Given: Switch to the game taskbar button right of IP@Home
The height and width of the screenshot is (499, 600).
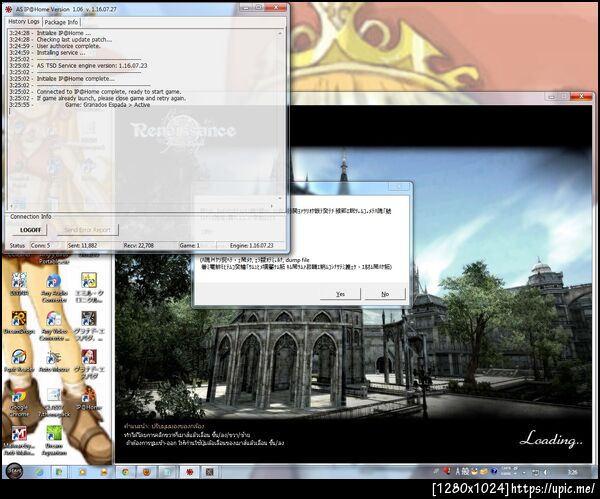Looking at the screenshot, I should pos(209,472).
